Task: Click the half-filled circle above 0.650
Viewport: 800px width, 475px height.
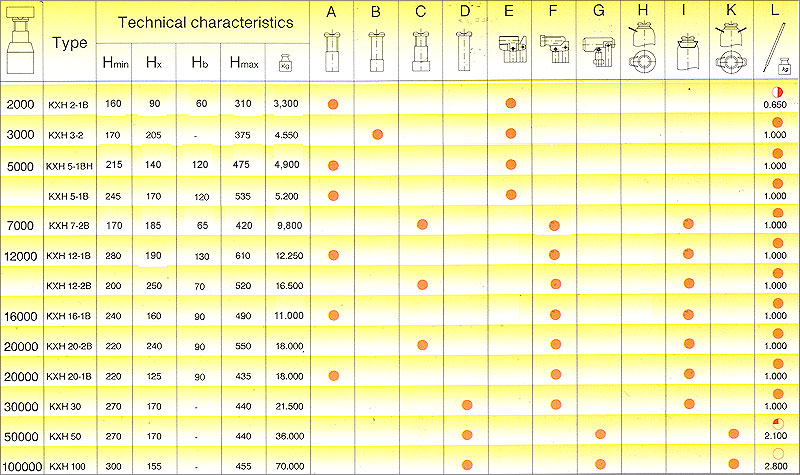Action: 777,92
